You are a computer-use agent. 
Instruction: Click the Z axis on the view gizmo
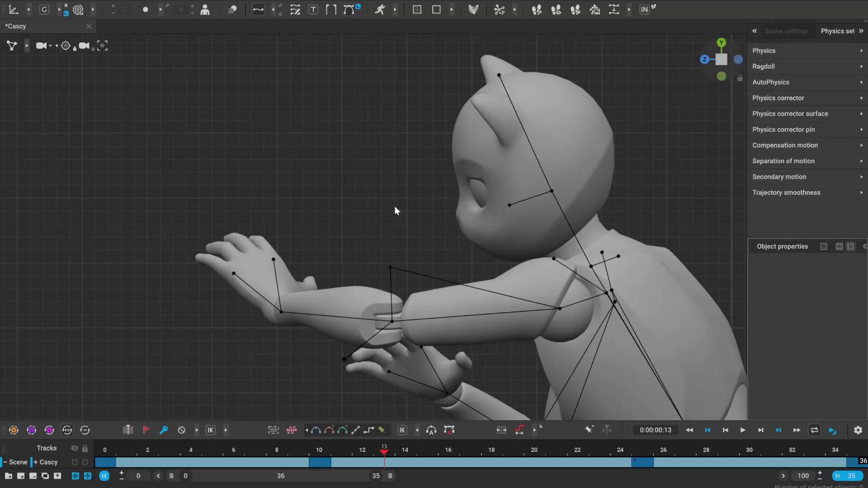(704, 59)
